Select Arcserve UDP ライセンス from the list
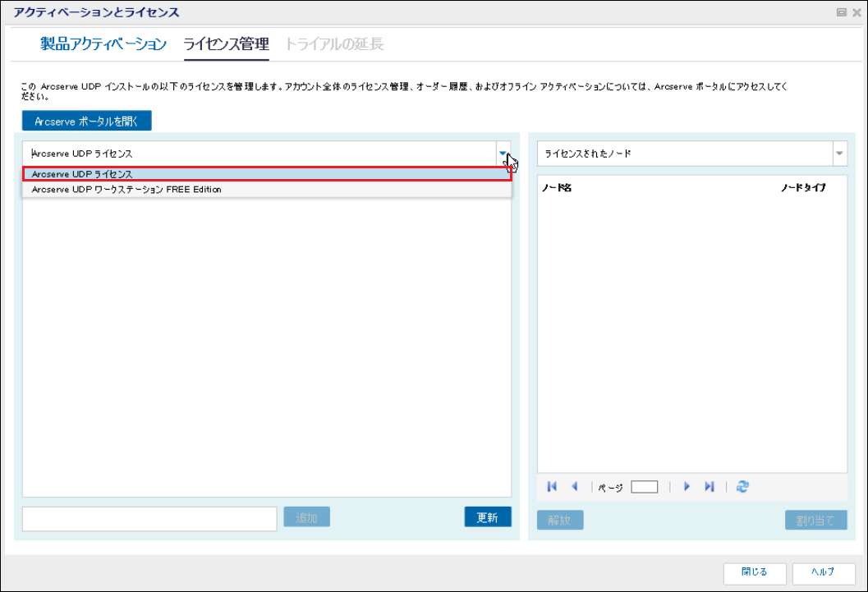The height and width of the screenshot is (592, 868). pos(267,174)
